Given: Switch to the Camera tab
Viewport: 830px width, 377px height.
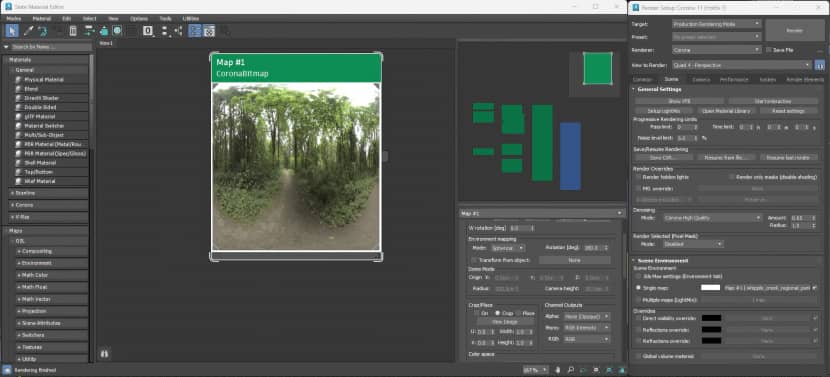Looking at the screenshot, I should coord(701,79).
